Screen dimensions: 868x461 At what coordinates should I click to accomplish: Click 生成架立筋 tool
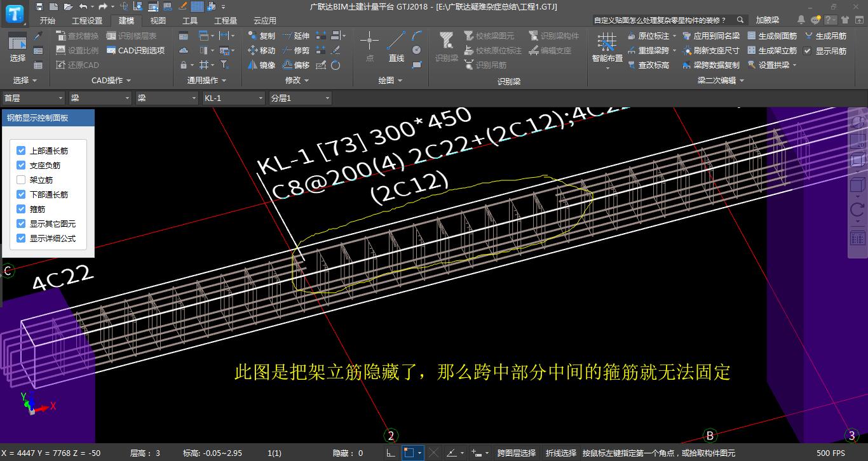pyautogui.click(x=772, y=50)
